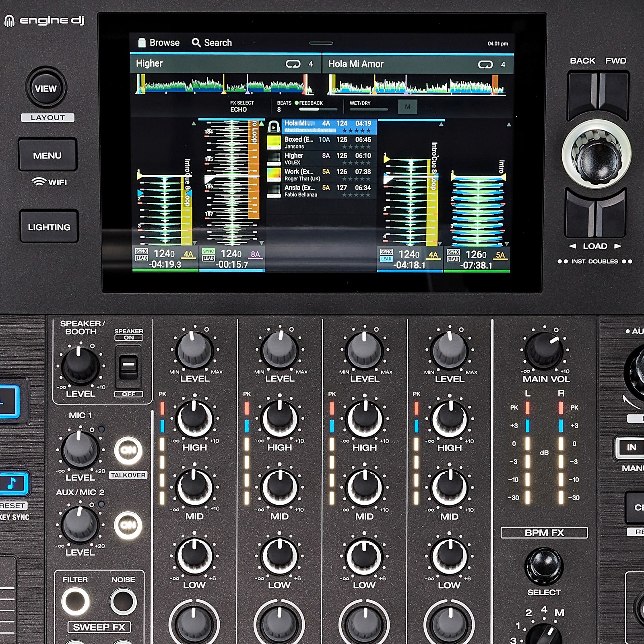Tap the Hola Mi Amor overview waveform
This screenshot has width=644, height=644.
click(x=417, y=85)
